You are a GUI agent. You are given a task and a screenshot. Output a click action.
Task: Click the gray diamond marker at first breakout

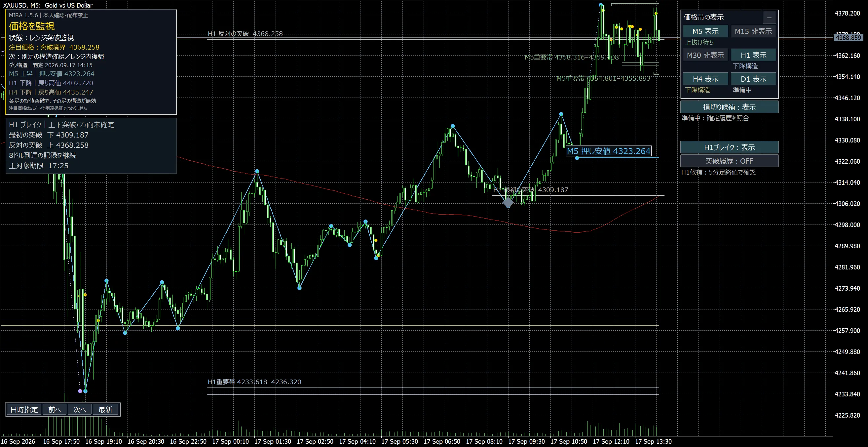(508, 203)
